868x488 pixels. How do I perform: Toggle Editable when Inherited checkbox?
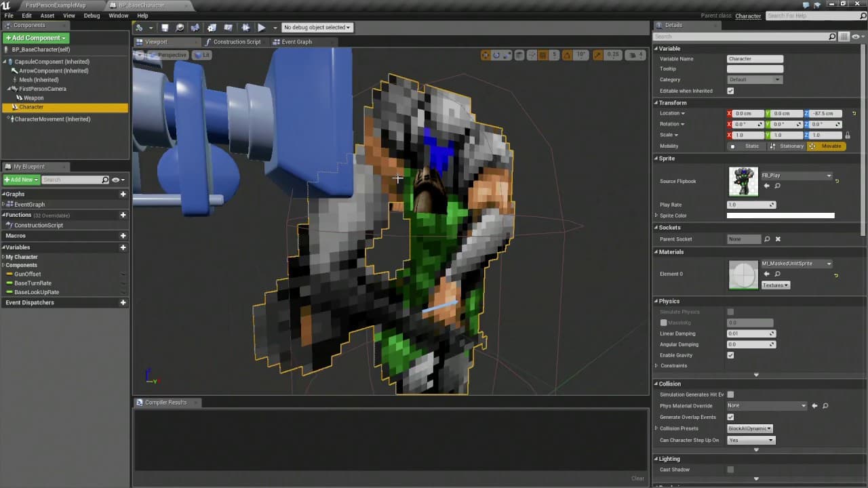tap(730, 91)
